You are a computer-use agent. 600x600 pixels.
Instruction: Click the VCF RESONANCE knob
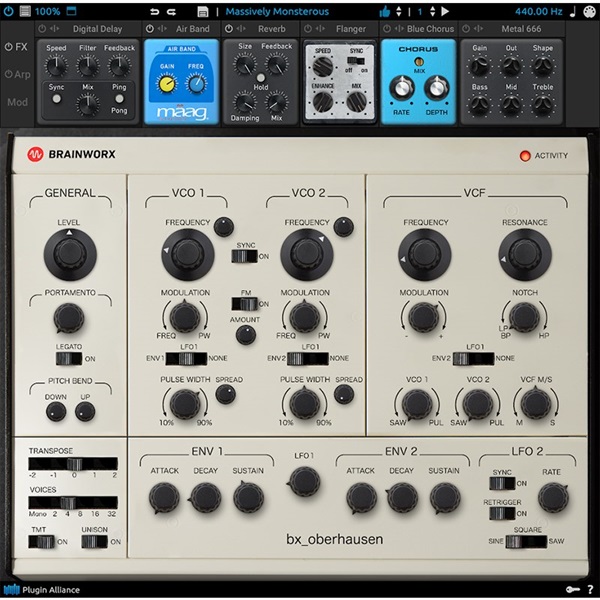pyautogui.click(x=525, y=254)
